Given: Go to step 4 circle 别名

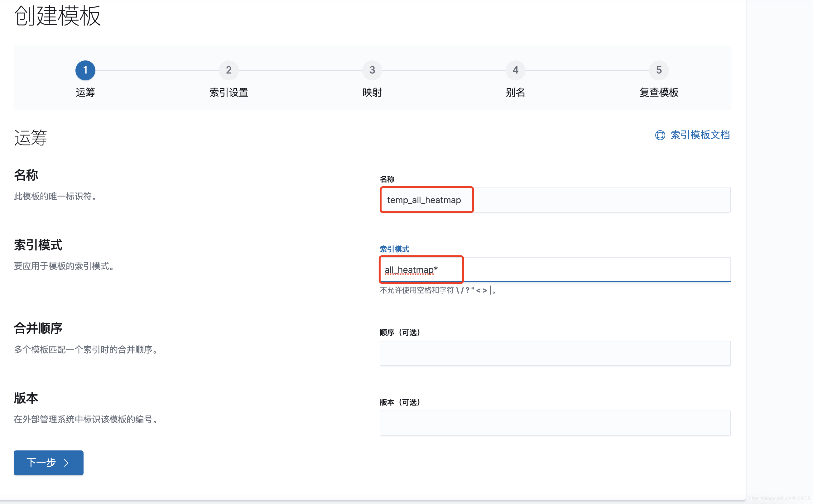Looking at the screenshot, I should (515, 70).
